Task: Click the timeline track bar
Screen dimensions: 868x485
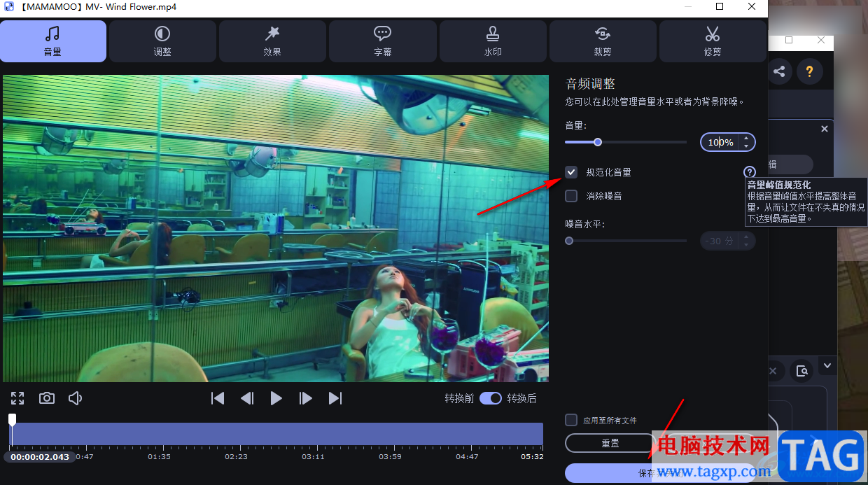Action: click(x=276, y=434)
